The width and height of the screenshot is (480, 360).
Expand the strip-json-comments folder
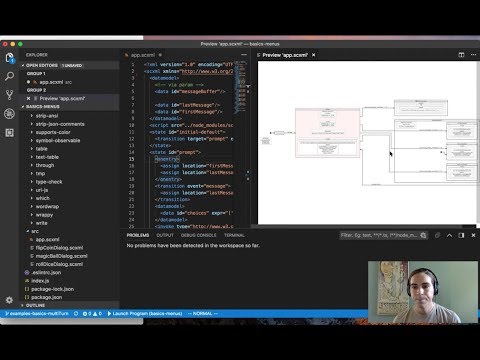click(60, 124)
